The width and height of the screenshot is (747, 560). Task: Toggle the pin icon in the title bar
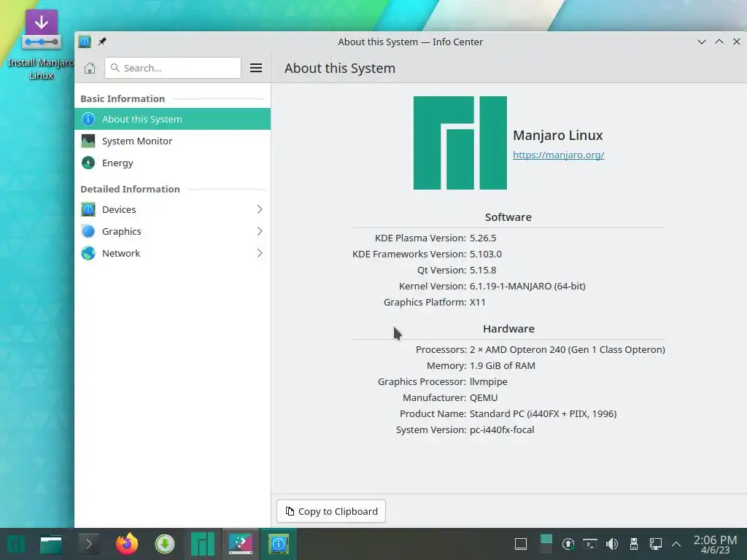click(x=102, y=42)
